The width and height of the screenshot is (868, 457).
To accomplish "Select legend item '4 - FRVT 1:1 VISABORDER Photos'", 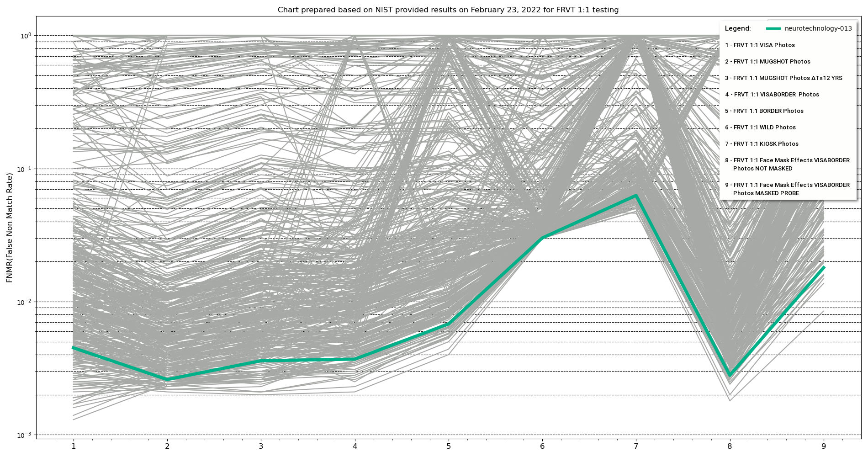I will point(772,94).
